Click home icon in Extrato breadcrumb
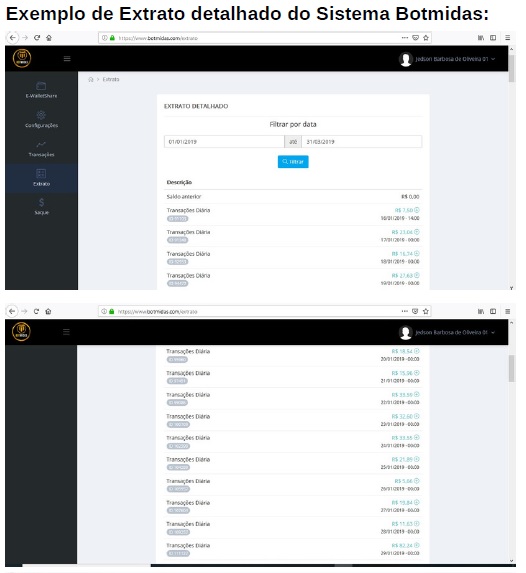 tap(91, 79)
